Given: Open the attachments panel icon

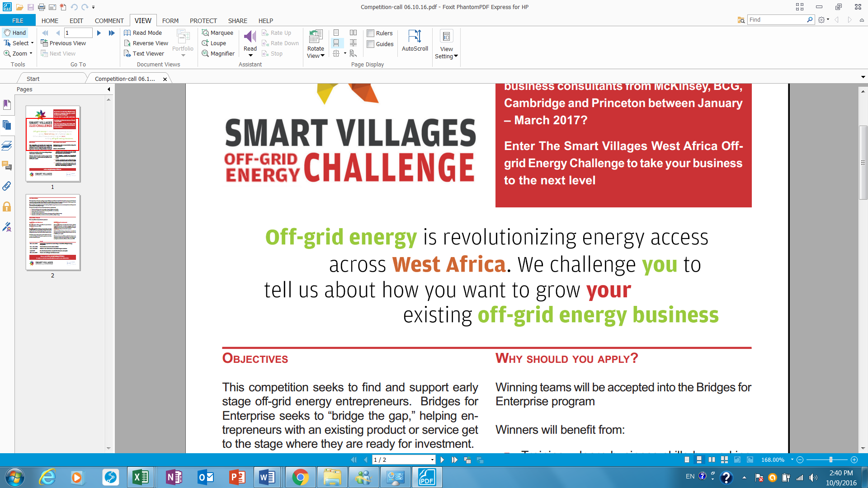Looking at the screenshot, I should 7,186.
